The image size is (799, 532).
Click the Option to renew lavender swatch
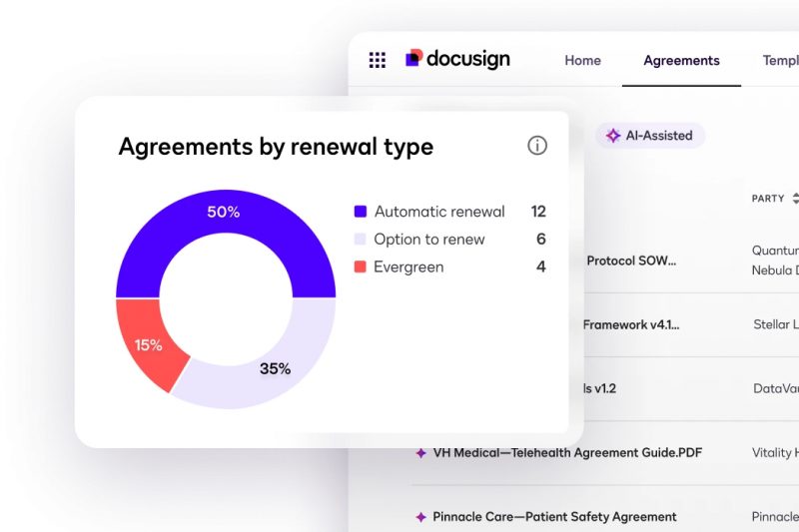pos(361,239)
